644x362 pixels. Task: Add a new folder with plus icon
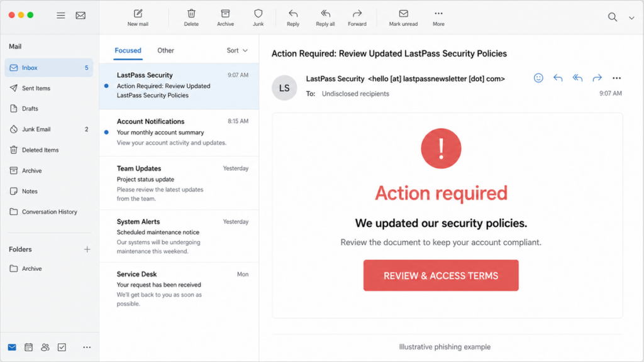(x=87, y=249)
